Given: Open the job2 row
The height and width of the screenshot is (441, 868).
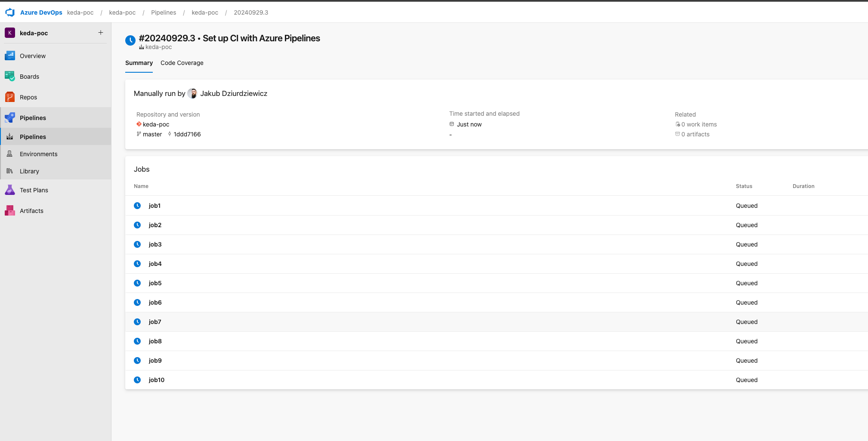Looking at the screenshot, I should click(497, 225).
